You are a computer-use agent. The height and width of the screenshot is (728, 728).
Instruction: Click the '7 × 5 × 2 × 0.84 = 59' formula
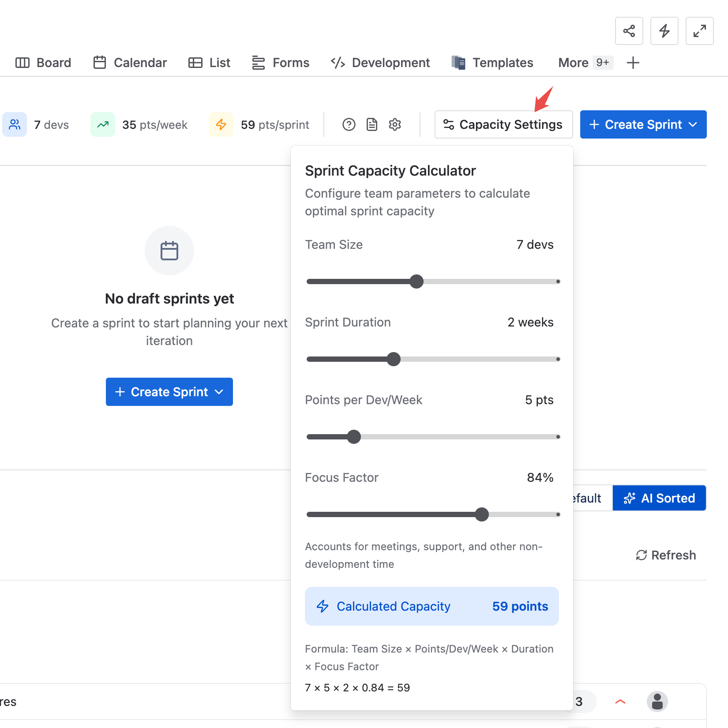tap(357, 688)
